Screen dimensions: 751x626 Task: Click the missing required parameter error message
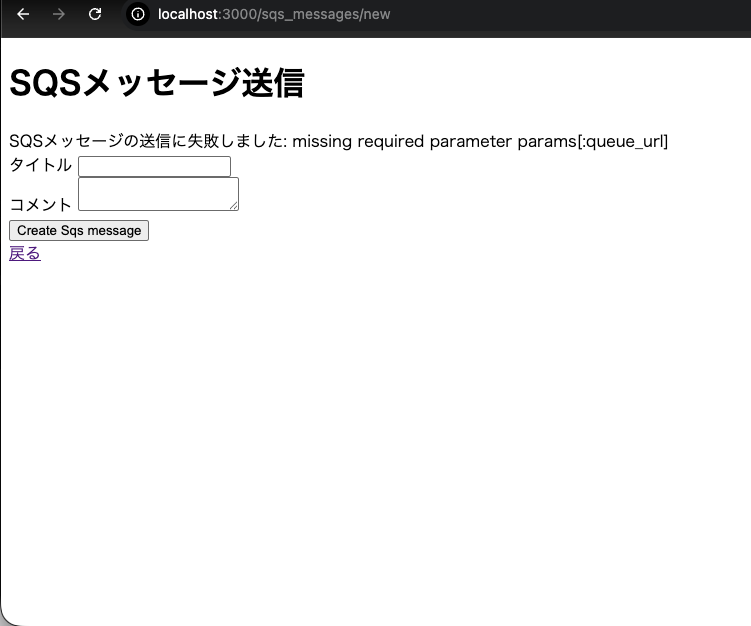pos(338,141)
